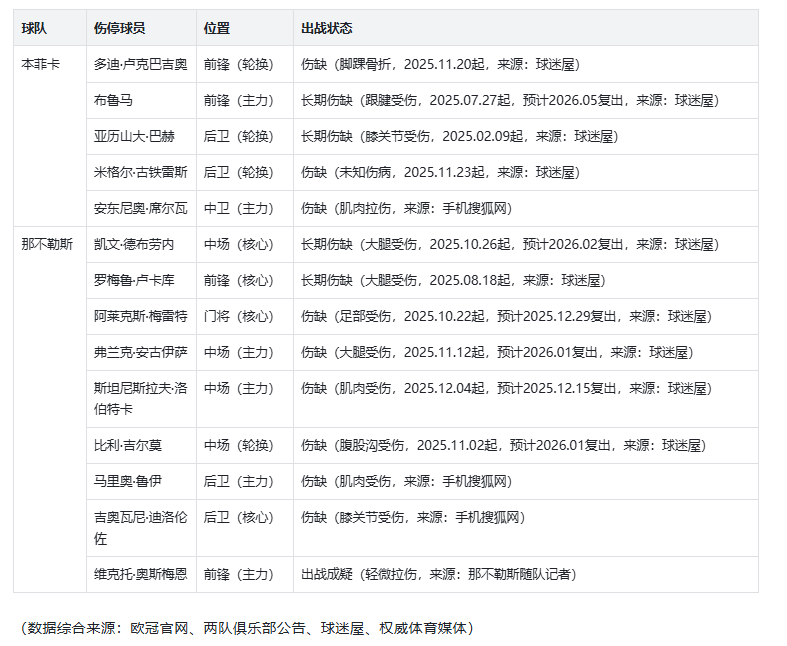This screenshot has width=787, height=646.
Task: Select the 那不勒斯 team cell
Action: (47, 244)
